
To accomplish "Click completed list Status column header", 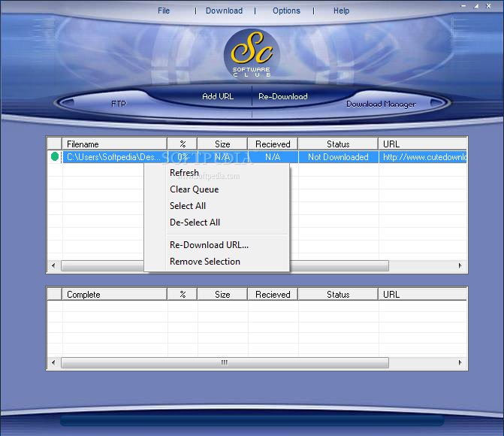I will click(338, 294).
